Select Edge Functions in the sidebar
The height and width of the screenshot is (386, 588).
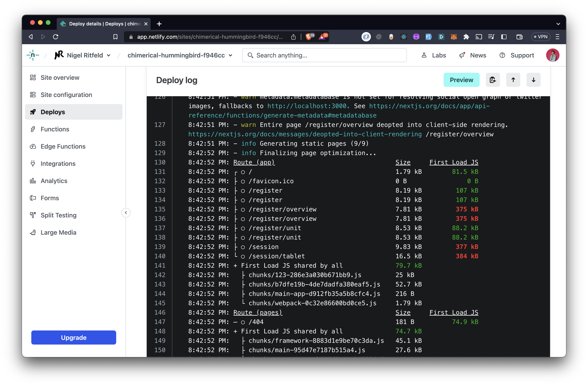[63, 146]
